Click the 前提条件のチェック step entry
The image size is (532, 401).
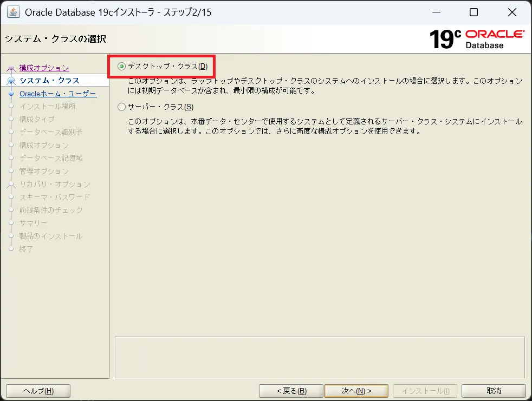point(51,210)
